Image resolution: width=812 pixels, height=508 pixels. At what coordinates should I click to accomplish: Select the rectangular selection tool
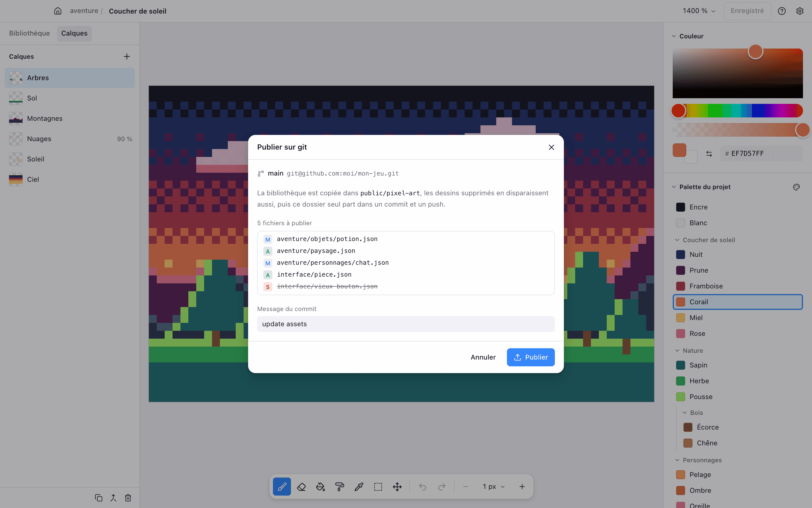(378, 487)
